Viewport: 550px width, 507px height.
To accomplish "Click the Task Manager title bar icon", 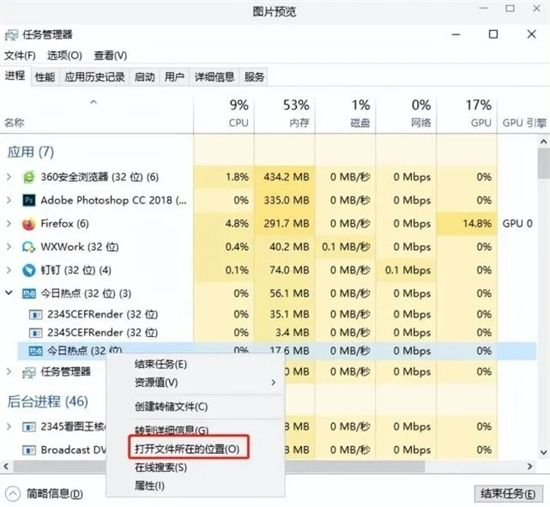I will [x=11, y=35].
